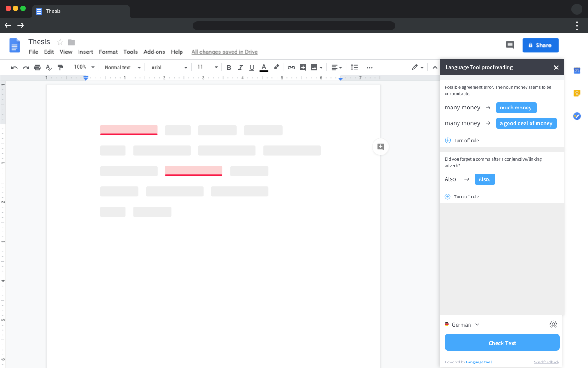Image resolution: width=588 pixels, height=368 pixels.
Task: Close the Language Tool proofreading panel
Action: 556,68
